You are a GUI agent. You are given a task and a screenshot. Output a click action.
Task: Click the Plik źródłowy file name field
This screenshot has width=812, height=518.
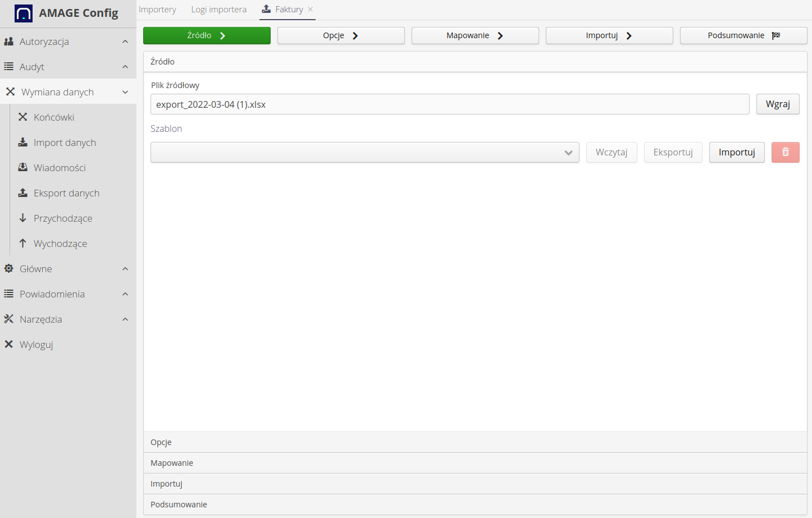coord(449,104)
